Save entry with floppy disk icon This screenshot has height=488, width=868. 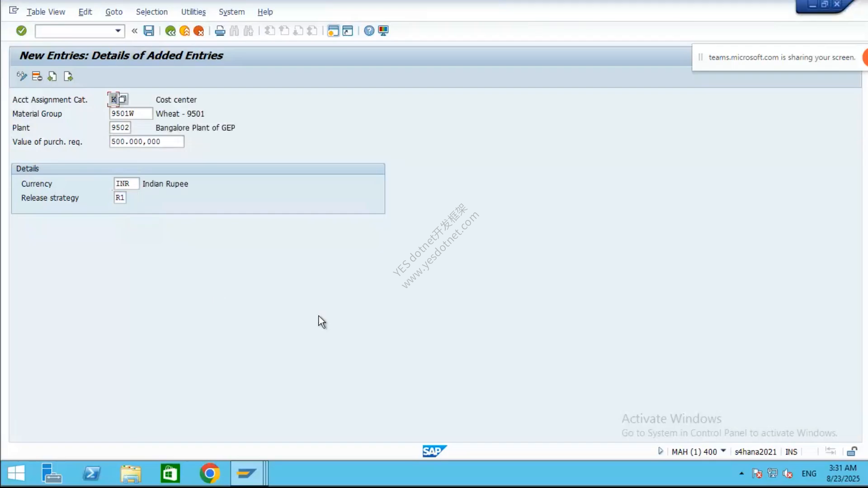pyautogui.click(x=149, y=31)
